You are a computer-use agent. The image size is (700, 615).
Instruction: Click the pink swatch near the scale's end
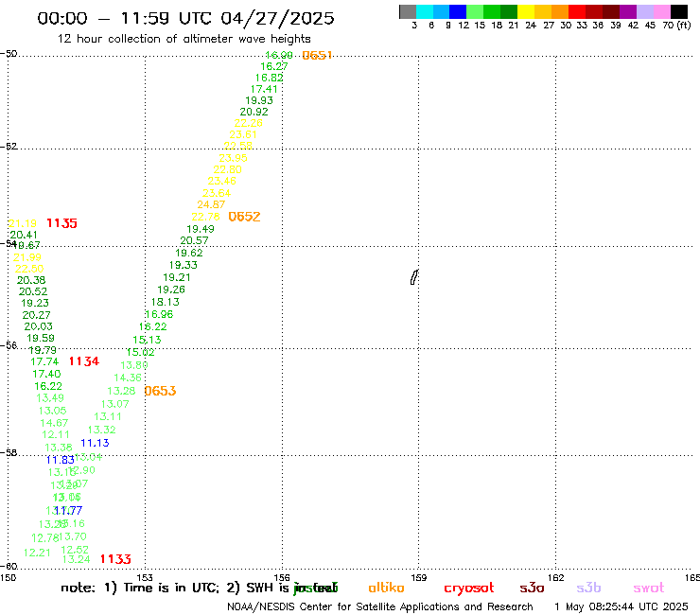(x=662, y=11)
